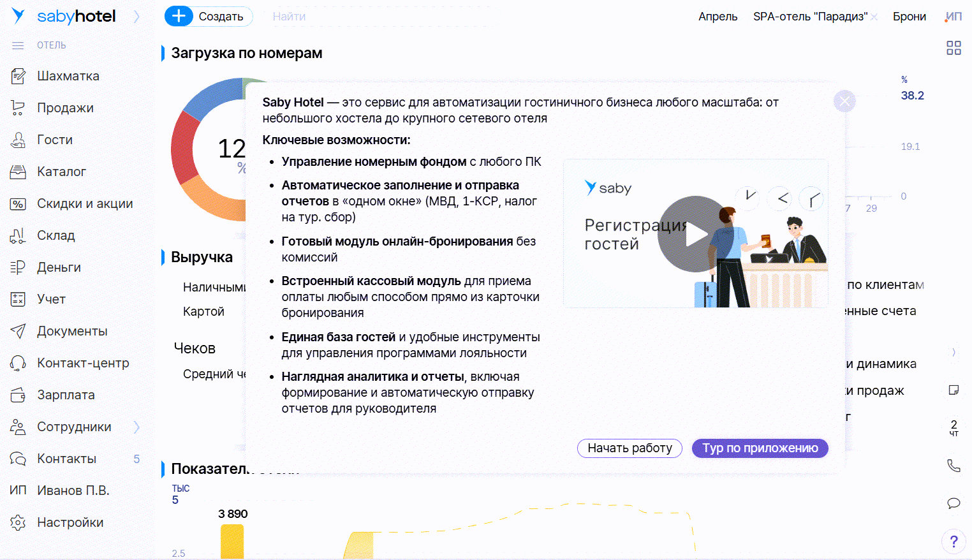Open the Контакт-центр headset icon
Screen dimensions: 972x560
point(18,363)
